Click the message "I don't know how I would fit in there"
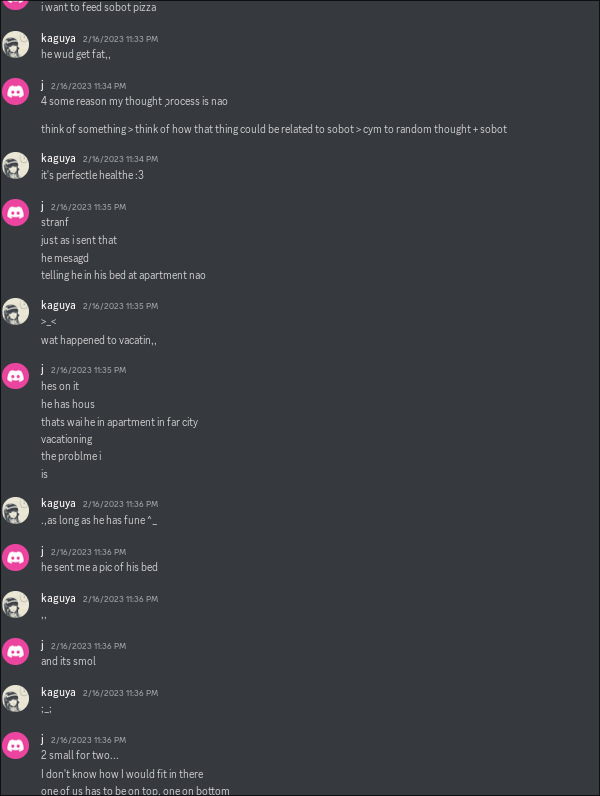600x796 pixels. click(122, 774)
